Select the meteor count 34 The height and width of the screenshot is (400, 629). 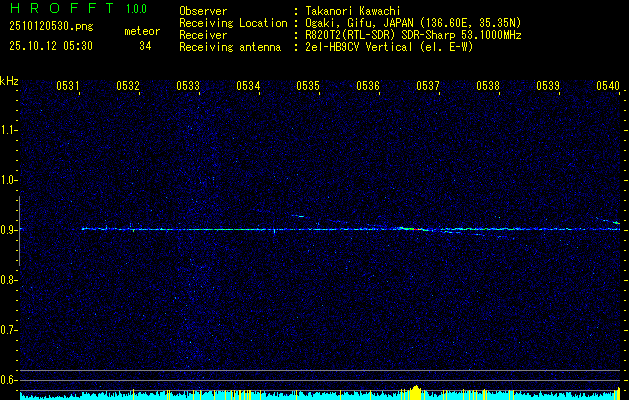(x=145, y=46)
